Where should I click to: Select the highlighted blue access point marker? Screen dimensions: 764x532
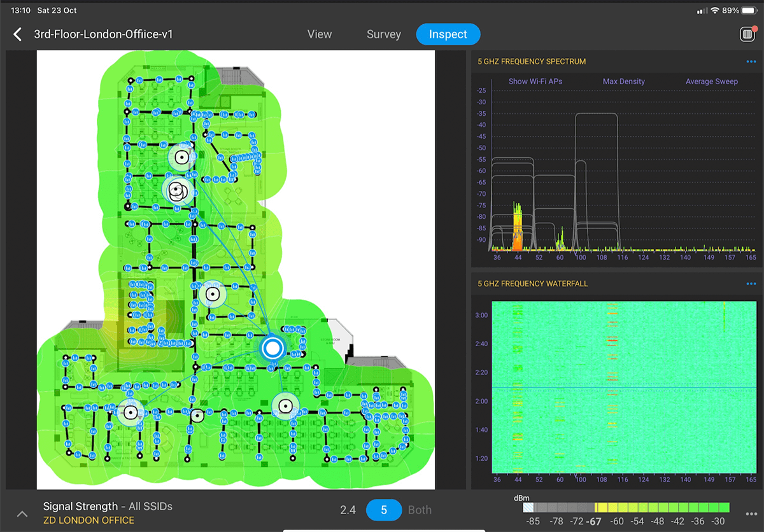click(272, 347)
